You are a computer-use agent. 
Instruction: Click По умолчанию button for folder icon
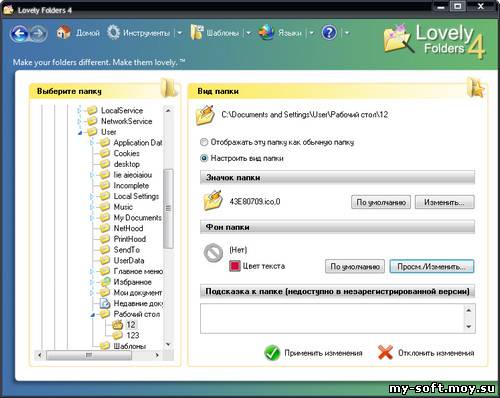pos(381,202)
